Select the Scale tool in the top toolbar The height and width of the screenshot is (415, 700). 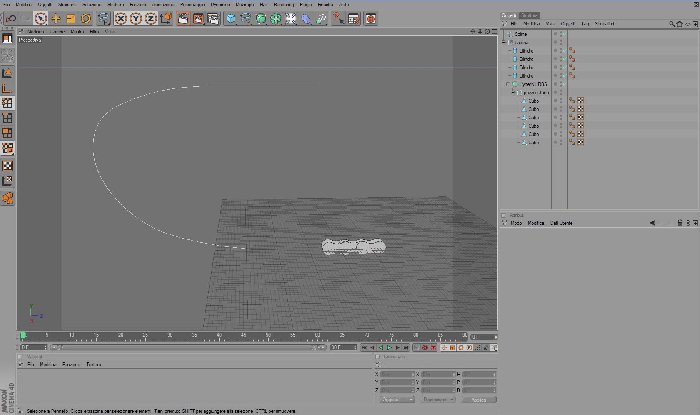click(x=71, y=19)
